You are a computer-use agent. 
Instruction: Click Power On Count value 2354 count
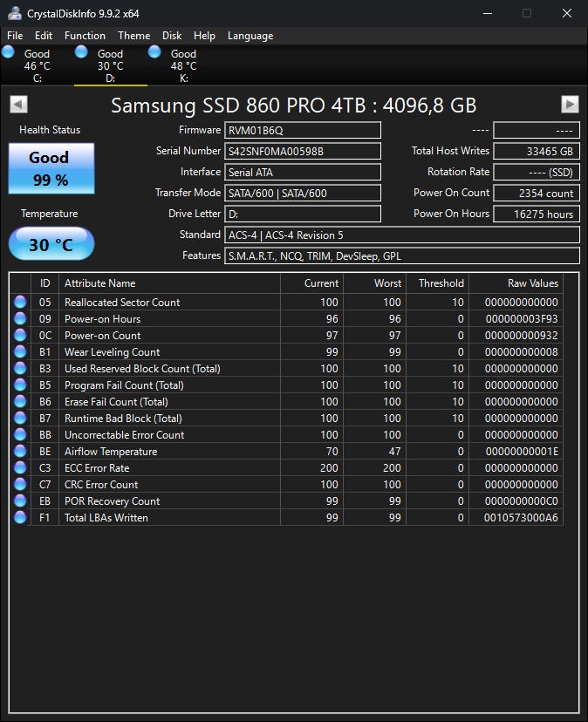tap(537, 193)
